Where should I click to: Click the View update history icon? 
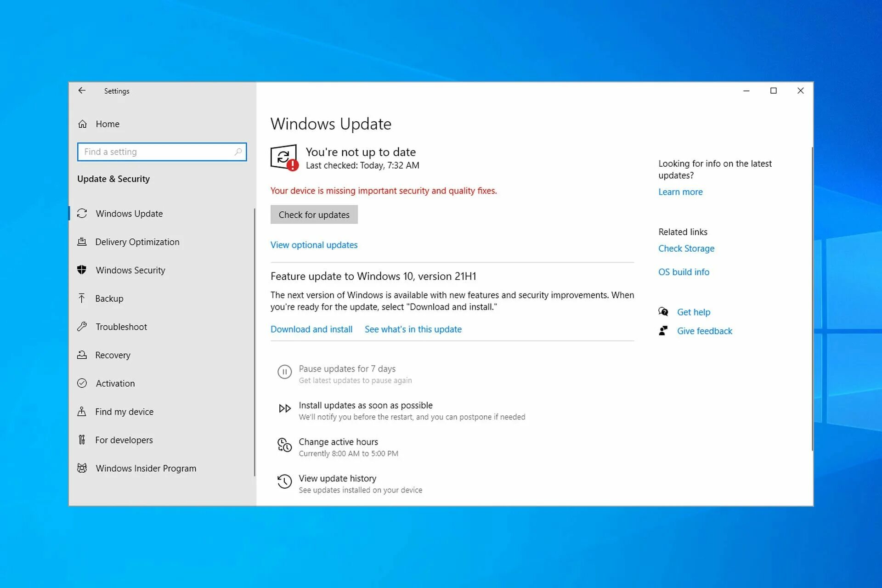click(x=284, y=481)
